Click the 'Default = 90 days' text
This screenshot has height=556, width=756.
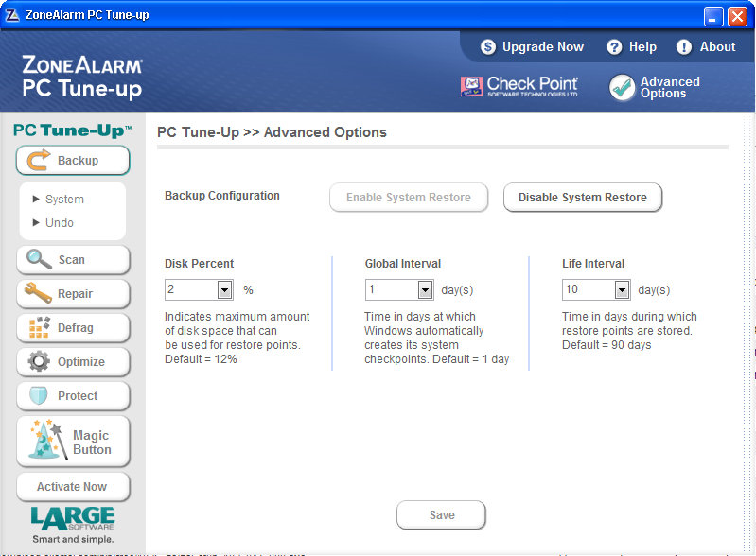pyautogui.click(x=607, y=345)
